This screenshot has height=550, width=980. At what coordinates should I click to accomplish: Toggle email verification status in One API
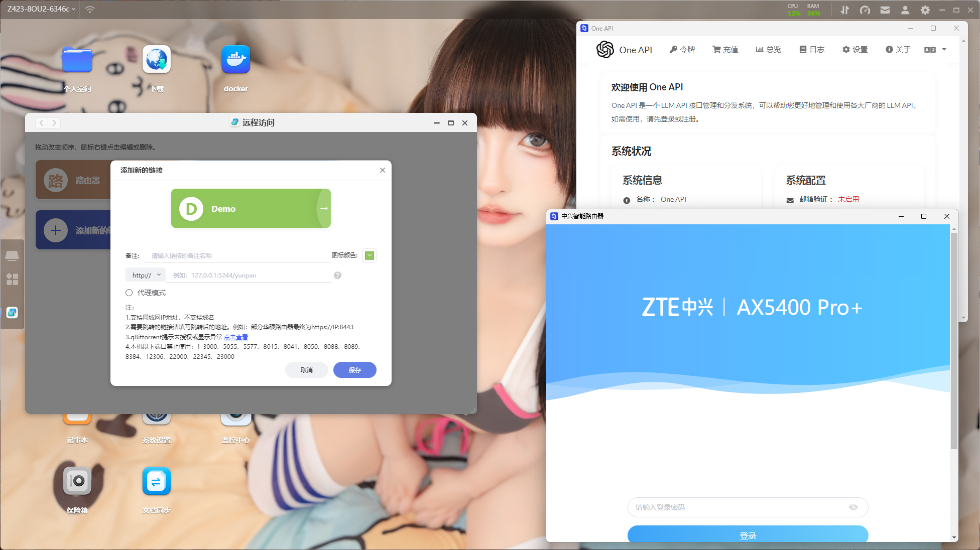(x=846, y=199)
